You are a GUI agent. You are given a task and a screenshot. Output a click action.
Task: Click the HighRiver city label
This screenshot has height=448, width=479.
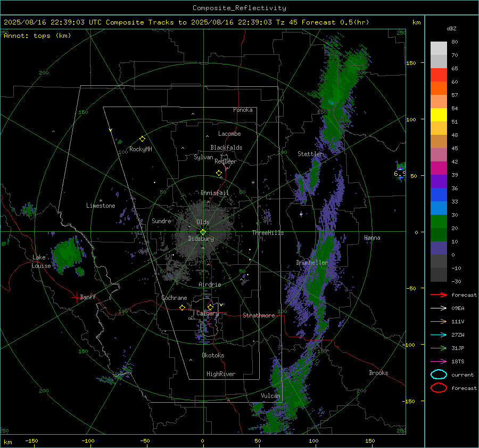[221, 374]
